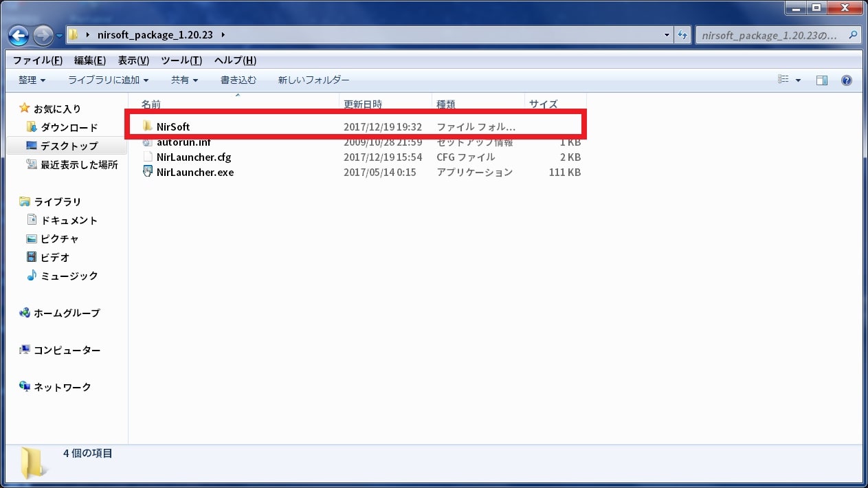Sort by 名前 column header
This screenshot has height=488, width=868.
tap(151, 104)
